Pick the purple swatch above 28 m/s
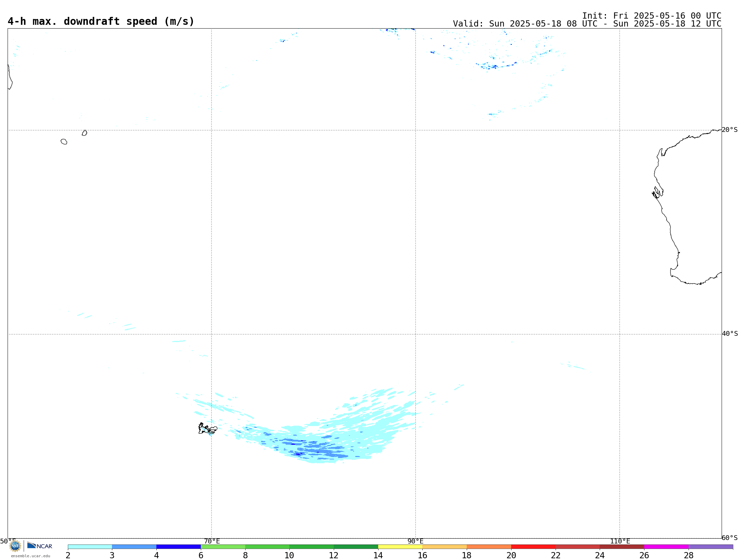744x560 pixels. (711, 547)
